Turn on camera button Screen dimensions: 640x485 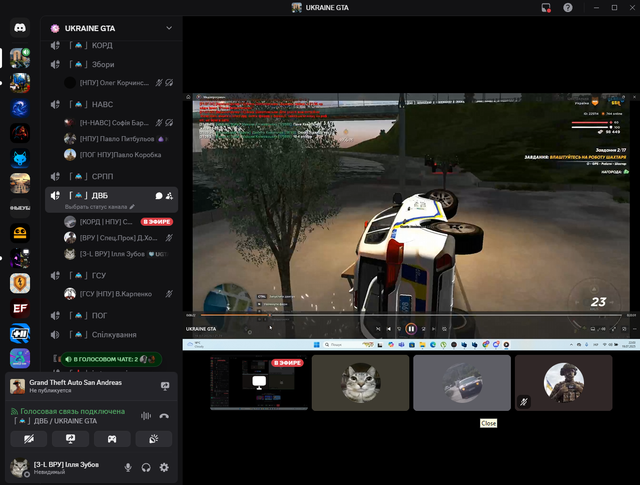[x=29, y=439]
